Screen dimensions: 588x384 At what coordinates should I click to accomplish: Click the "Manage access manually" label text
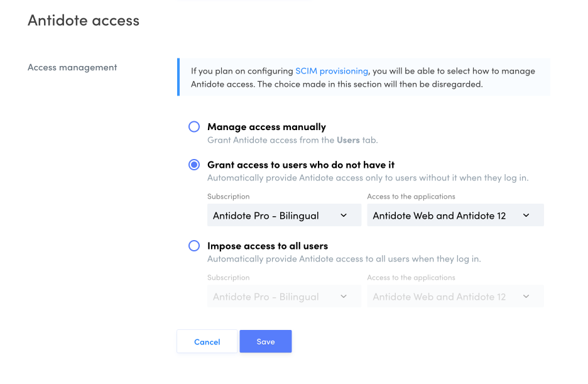pyautogui.click(x=266, y=127)
